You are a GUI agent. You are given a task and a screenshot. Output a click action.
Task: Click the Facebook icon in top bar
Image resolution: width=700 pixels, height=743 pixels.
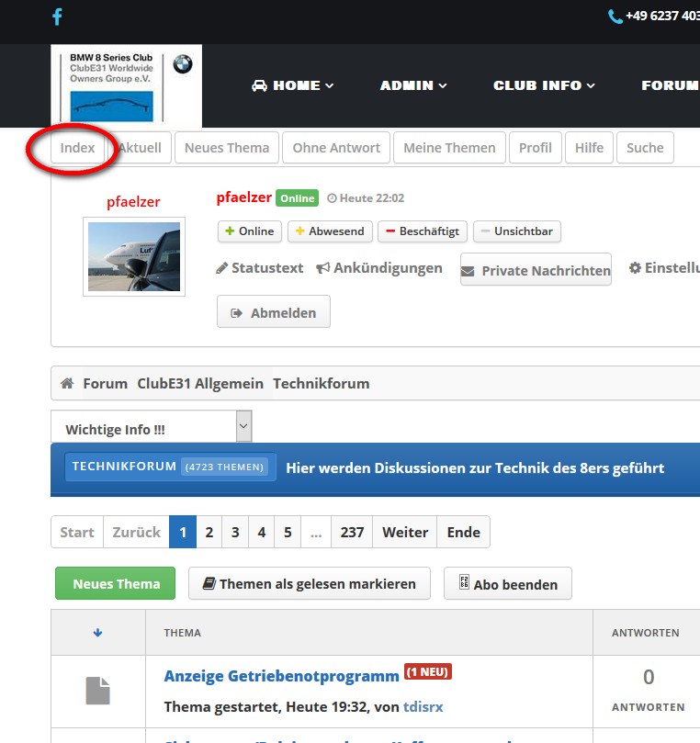point(57,17)
